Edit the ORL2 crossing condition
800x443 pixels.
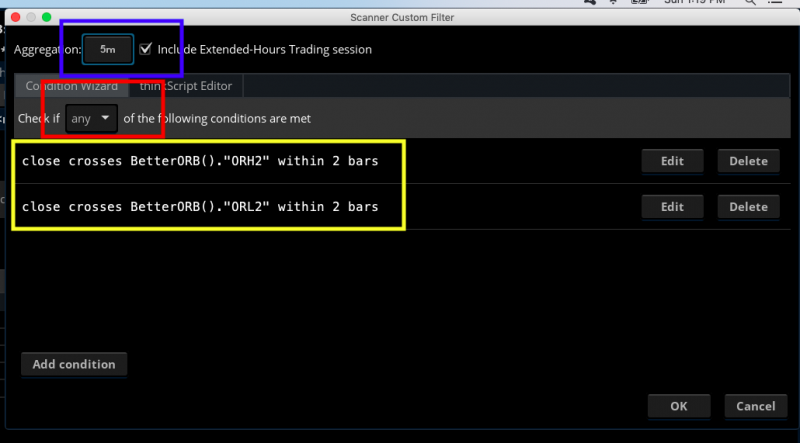tap(672, 207)
